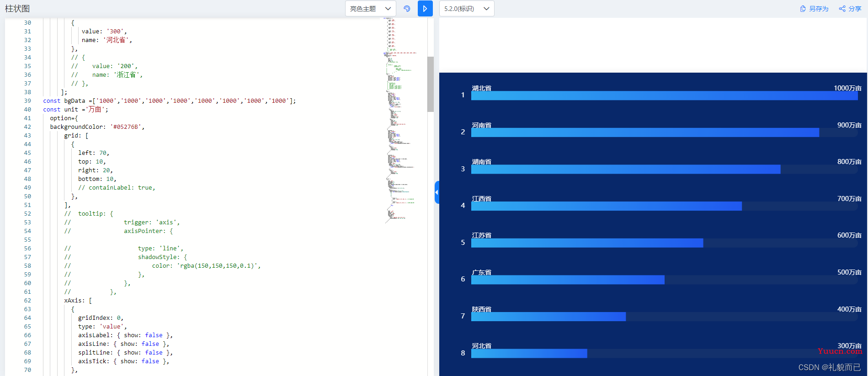Collapse the code panel with the blue handle
This screenshot has width=868, height=376.
pyautogui.click(x=437, y=192)
